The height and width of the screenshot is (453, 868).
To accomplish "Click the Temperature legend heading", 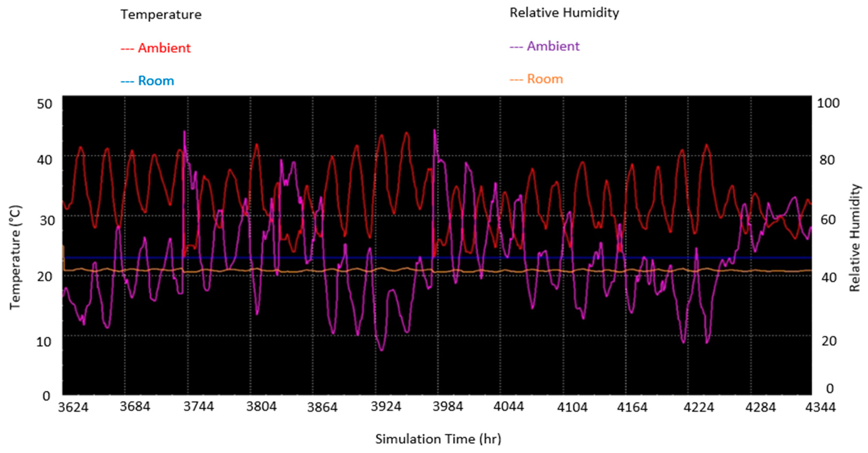I will point(161,15).
